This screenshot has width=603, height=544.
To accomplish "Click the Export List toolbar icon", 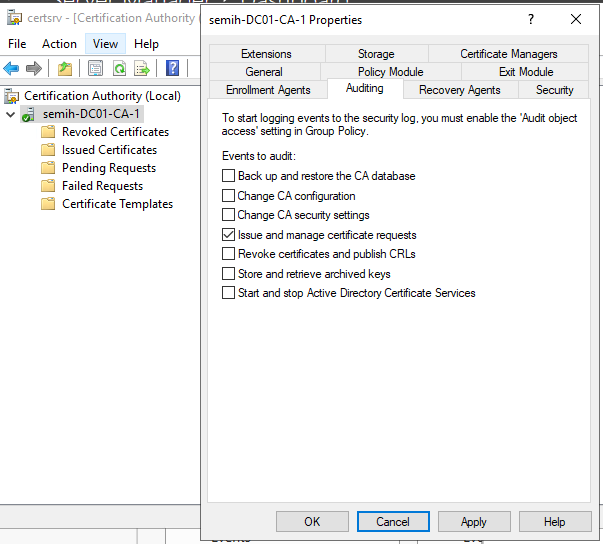I will click(x=142, y=68).
